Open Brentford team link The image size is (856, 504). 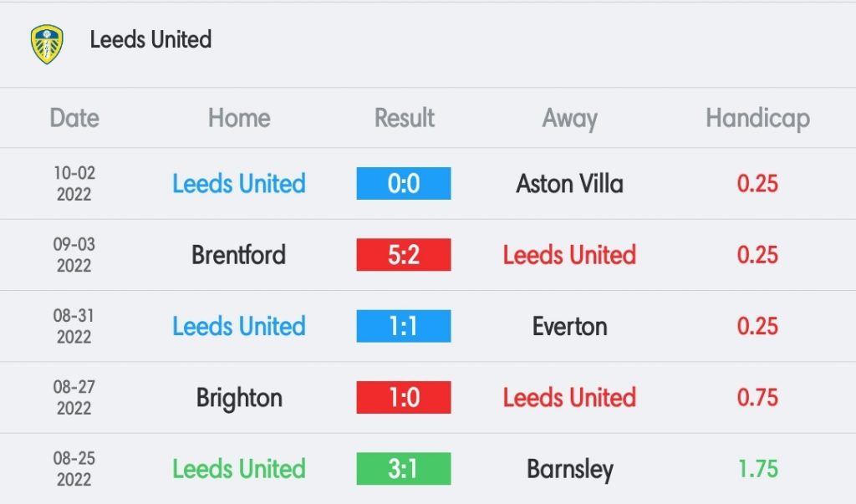[x=238, y=255]
